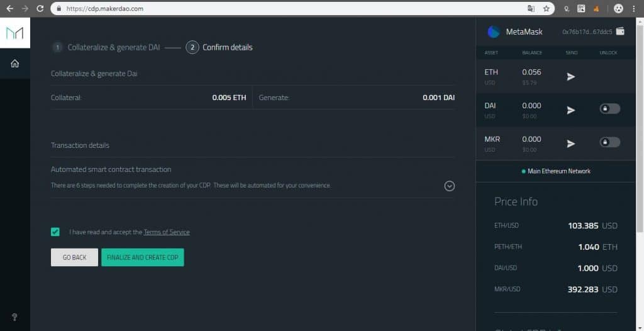
Task: Send ETH using the arrow icon
Action: [570, 77]
